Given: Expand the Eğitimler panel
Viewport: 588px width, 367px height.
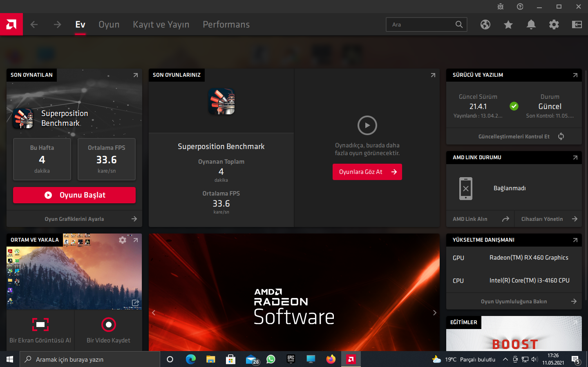Looking at the screenshot, I should pyautogui.click(x=575, y=323).
